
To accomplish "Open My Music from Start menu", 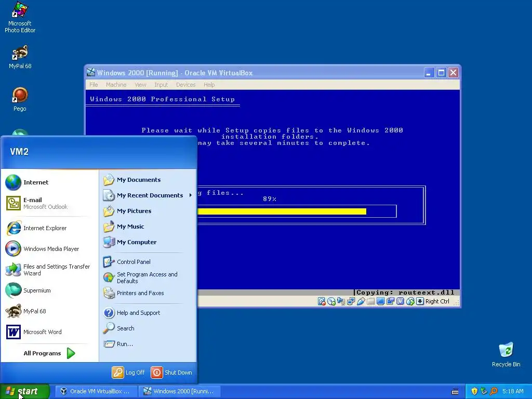I will (148, 227).
